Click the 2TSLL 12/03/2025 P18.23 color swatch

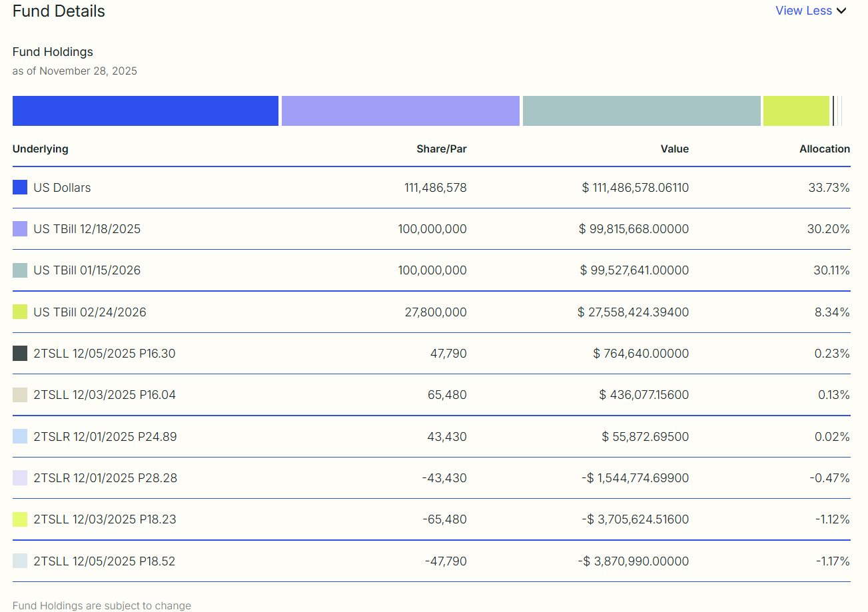pyautogui.click(x=20, y=519)
